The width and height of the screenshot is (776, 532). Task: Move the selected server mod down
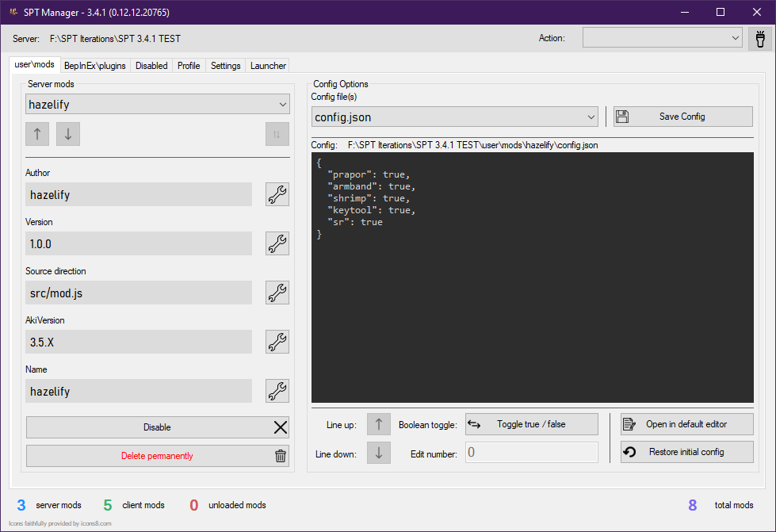68,134
